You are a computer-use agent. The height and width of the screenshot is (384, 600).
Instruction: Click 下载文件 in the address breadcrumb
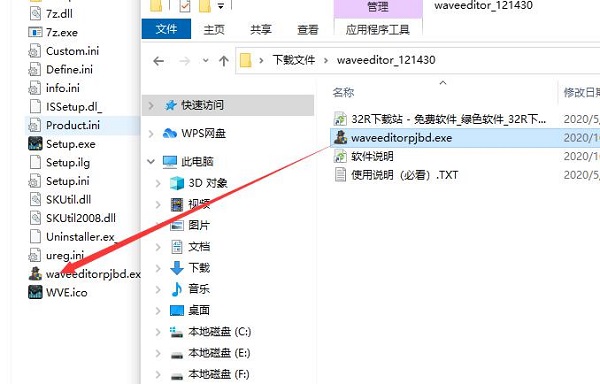293,60
